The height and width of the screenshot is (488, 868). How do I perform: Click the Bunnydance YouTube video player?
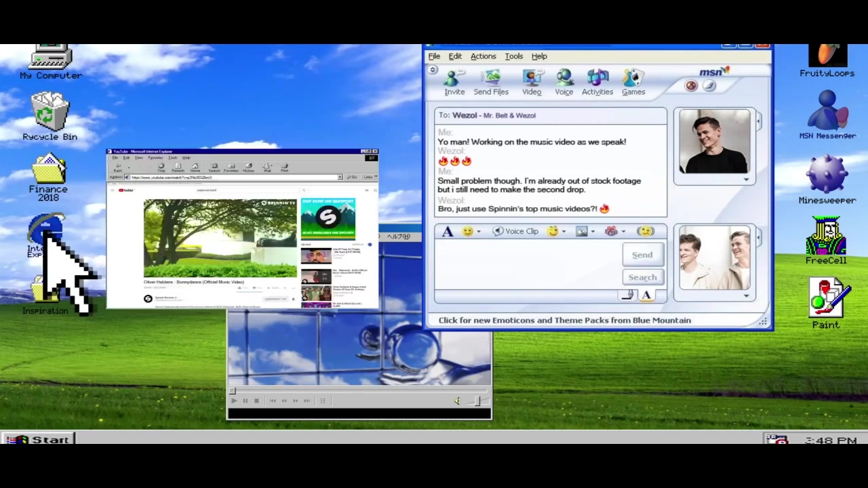point(220,238)
